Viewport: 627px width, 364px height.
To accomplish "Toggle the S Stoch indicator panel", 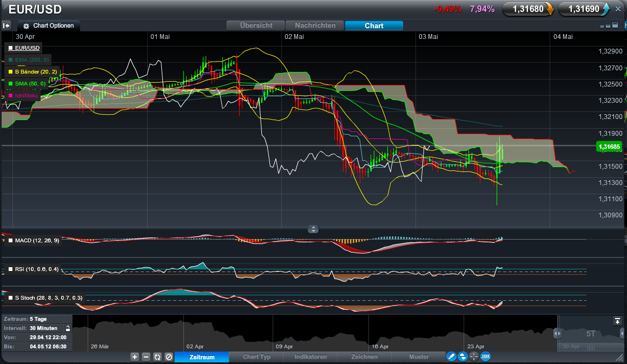I will [45, 298].
